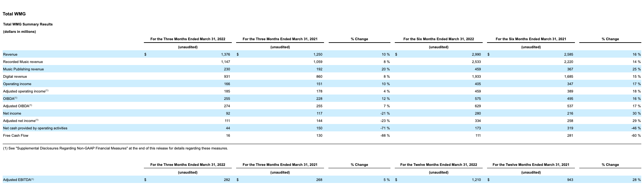Click the 'Revenue' row label
This screenshot has width=644, height=187.
[x=10, y=54]
